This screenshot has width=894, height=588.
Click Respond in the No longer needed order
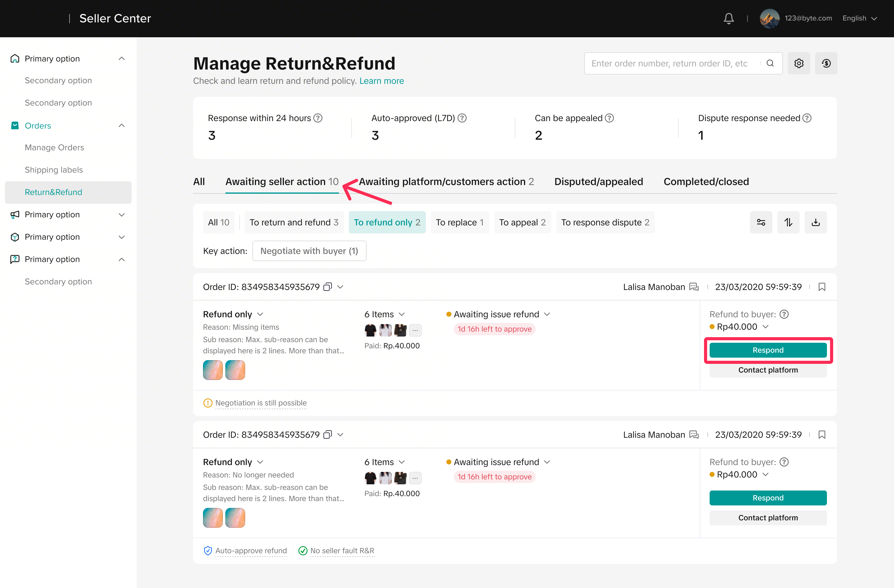768,498
